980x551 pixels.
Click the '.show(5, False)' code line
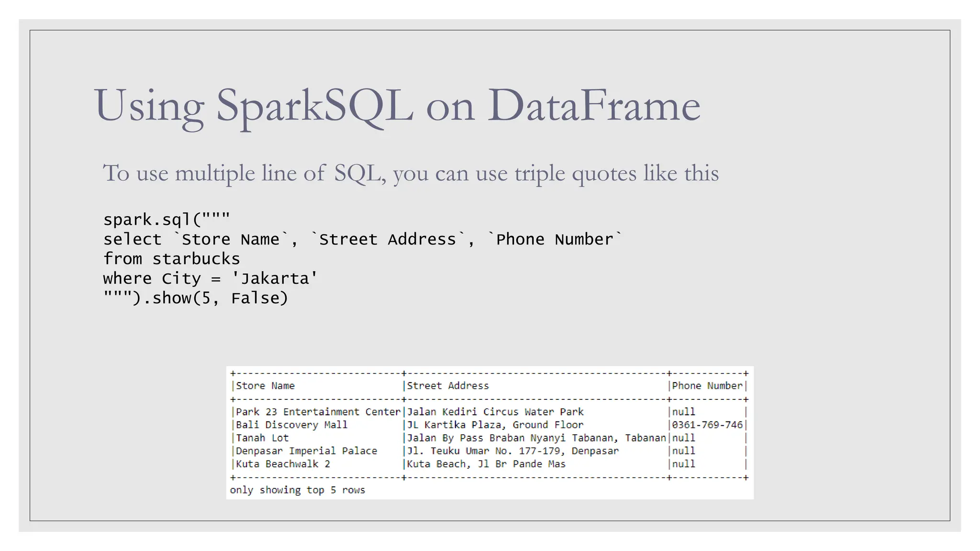196,298
